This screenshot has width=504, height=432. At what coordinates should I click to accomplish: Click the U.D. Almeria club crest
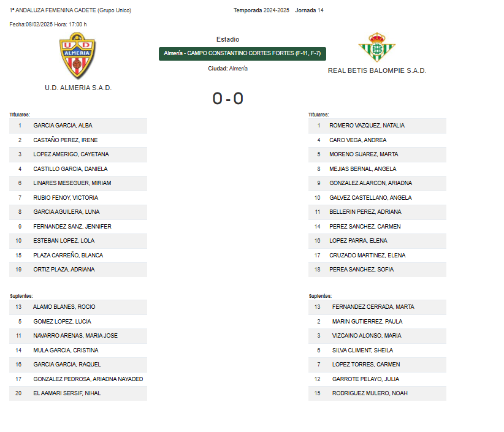click(x=77, y=56)
